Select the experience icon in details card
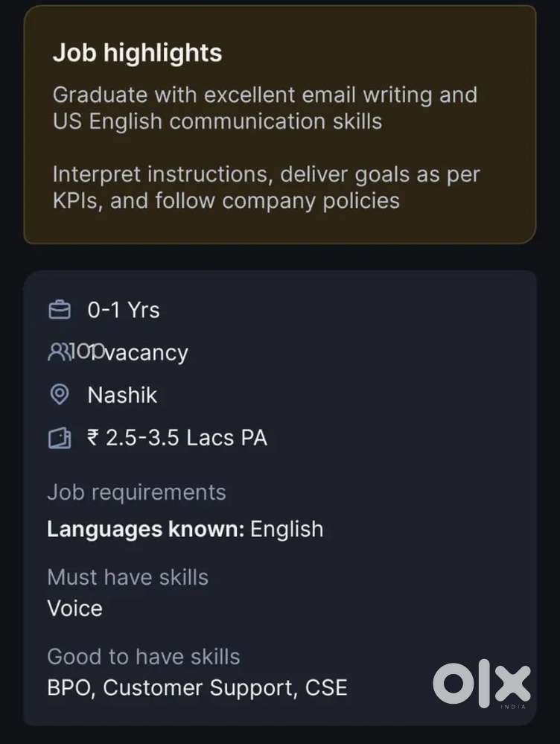The width and height of the screenshot is (560, 744). click(x=61, y=309)
